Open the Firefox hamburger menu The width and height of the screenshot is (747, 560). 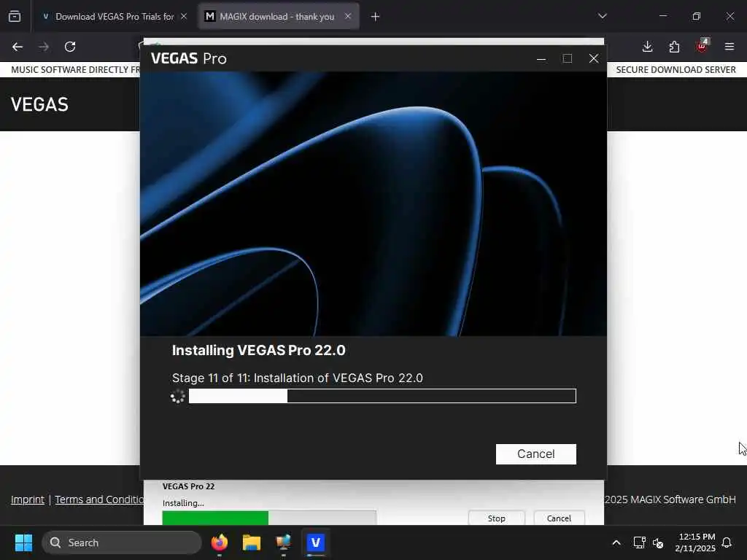coord(729,47)
